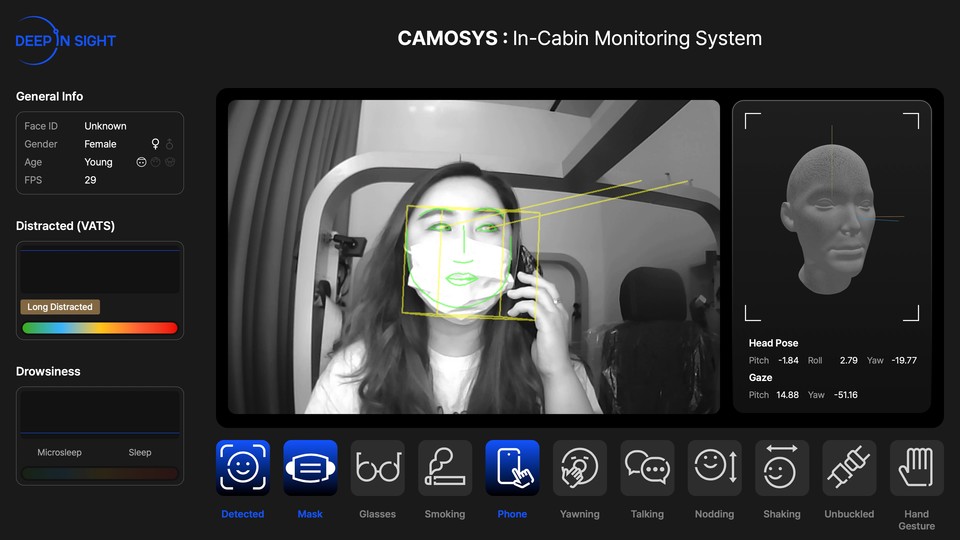Click the female gender symbol icon
Viewport: 960px width, 540px height.
(155, 144)
